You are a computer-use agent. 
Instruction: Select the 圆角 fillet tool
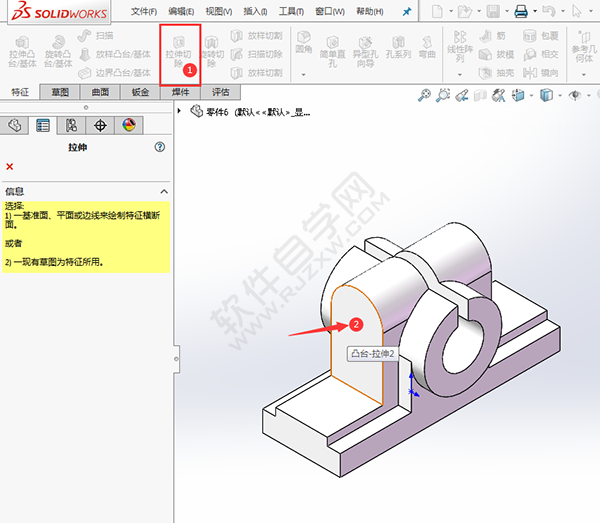pos(304,42)
